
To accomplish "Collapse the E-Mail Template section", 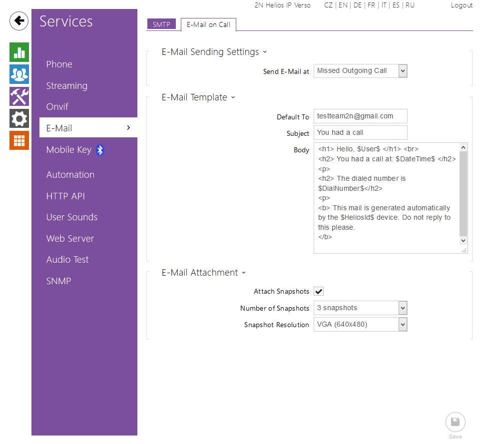I will point(233,98).
